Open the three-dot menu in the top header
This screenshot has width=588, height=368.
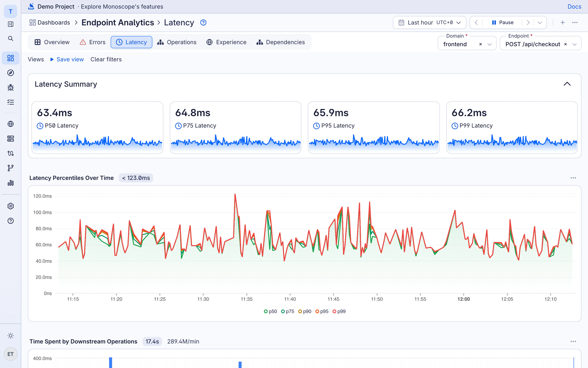click(x=575, y=23)
